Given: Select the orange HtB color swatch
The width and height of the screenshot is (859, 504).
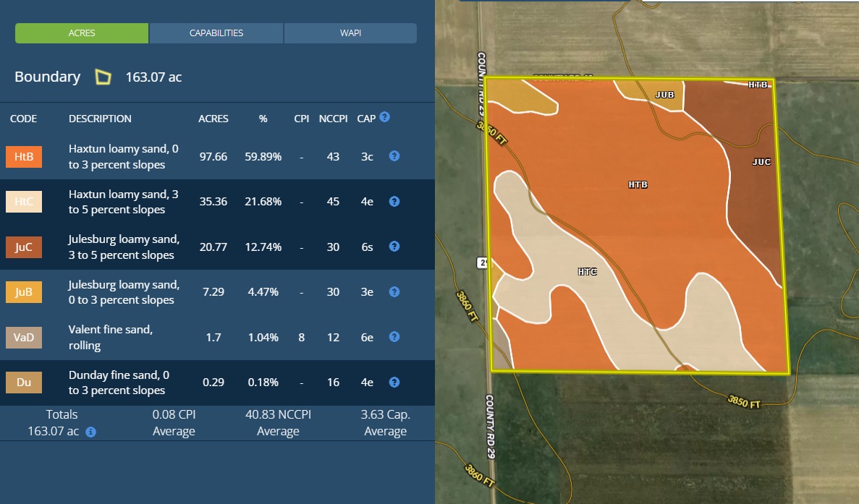Looking at the screenshot, I should (x=24, y=157).
